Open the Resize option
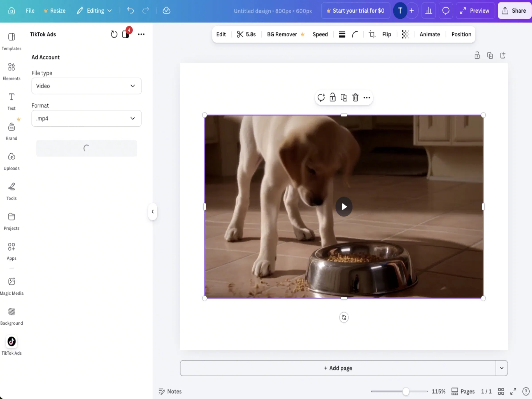Screen dimensions: 532x399 (x=55, y=11)
